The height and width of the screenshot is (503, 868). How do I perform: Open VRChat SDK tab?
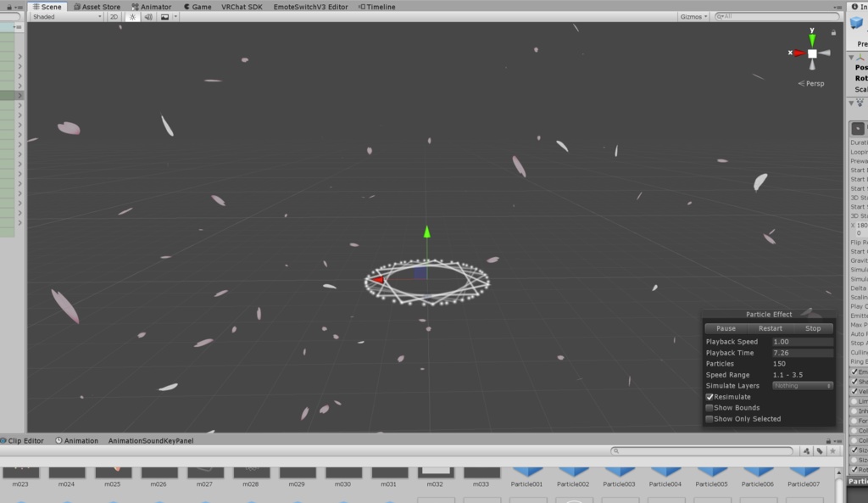click(242, 7)
